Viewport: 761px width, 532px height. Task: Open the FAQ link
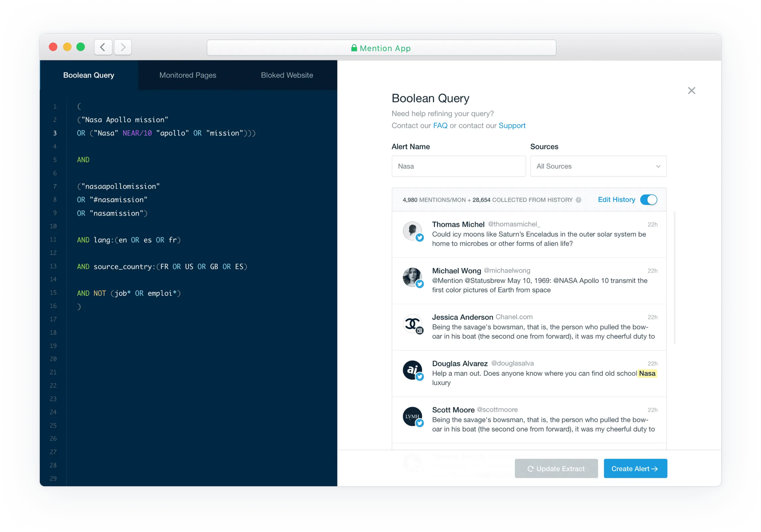[x=440, y=126]
